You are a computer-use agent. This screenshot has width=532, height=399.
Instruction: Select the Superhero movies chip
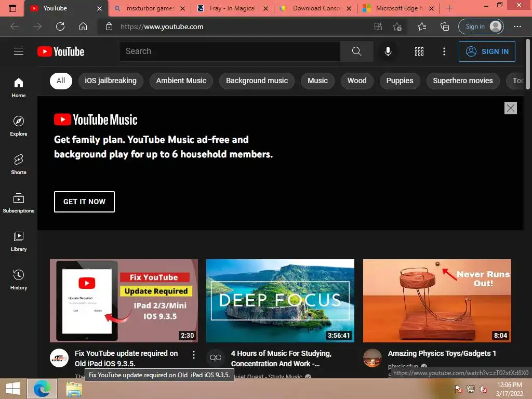click(x=463, y=81)
